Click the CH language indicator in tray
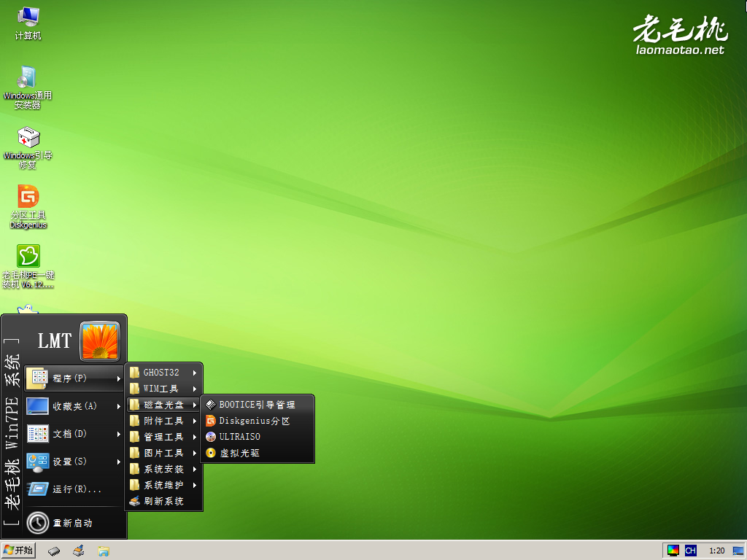Screen dimensions: 747x560 (690, 551)
